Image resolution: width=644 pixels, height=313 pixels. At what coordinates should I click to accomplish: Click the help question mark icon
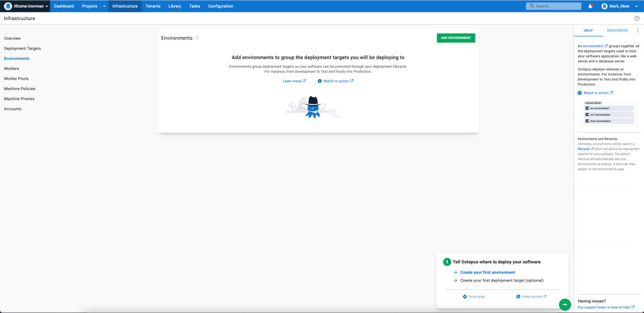637,18
